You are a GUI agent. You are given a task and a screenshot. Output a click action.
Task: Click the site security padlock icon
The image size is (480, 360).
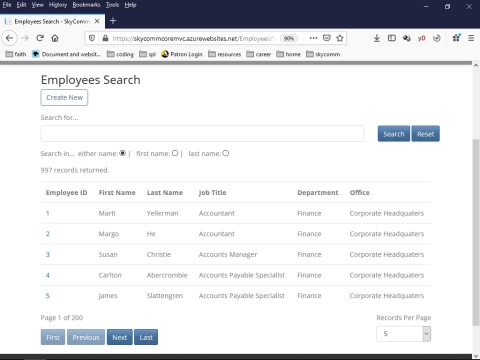(x=105, y=38)
